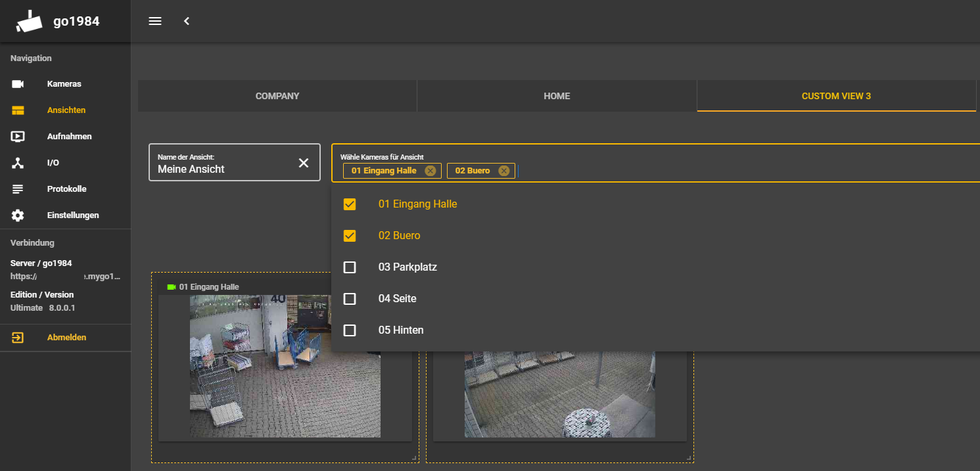Uncheck the 02 Buero checkbox

click(x=350, y=236)
